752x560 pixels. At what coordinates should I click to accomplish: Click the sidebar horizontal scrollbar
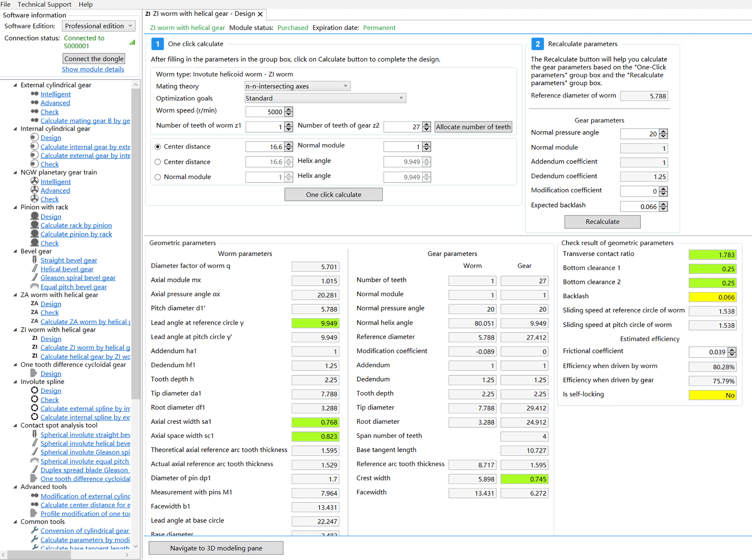39,555
